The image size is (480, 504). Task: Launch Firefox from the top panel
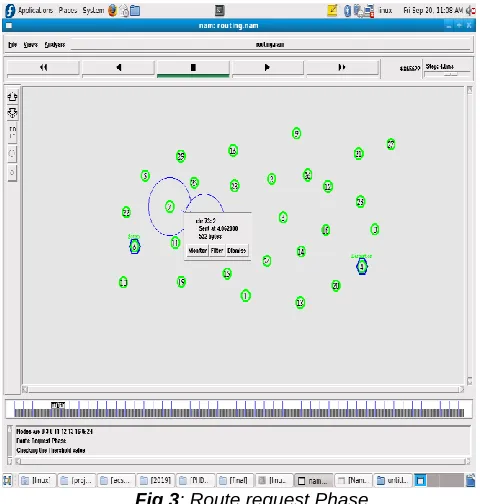tap(112, 11)
